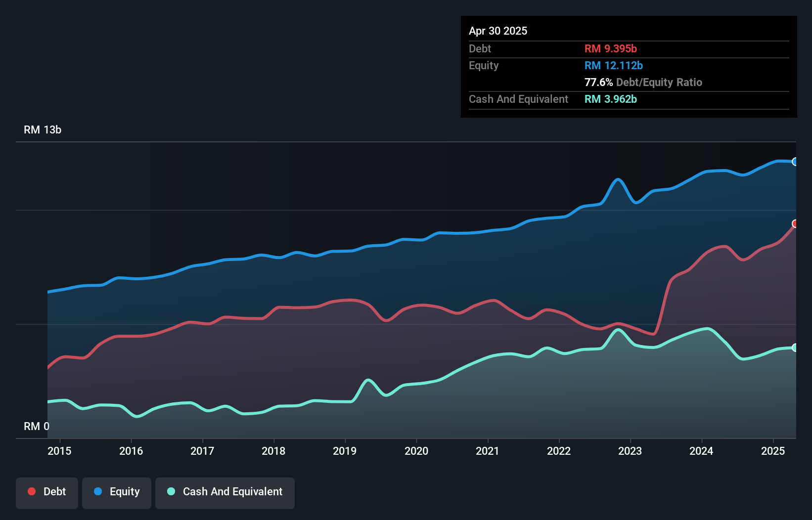
Task: Select the teal Cash endpoint marker on chart
Action: point(795,347)
